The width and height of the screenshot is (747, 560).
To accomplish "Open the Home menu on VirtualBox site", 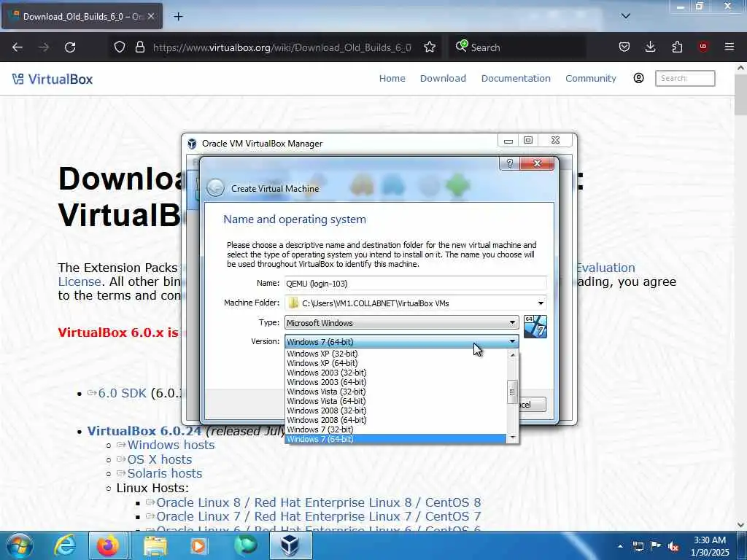I will tap(392, 78).
